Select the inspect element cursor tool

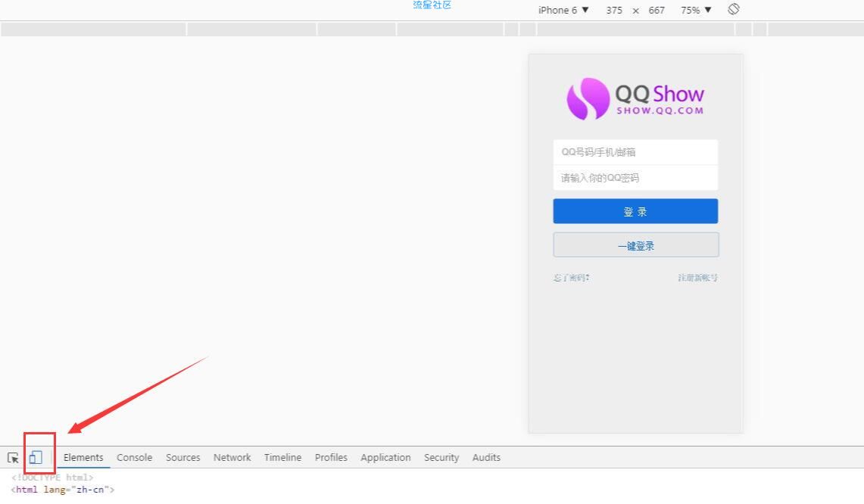point(13,458)
